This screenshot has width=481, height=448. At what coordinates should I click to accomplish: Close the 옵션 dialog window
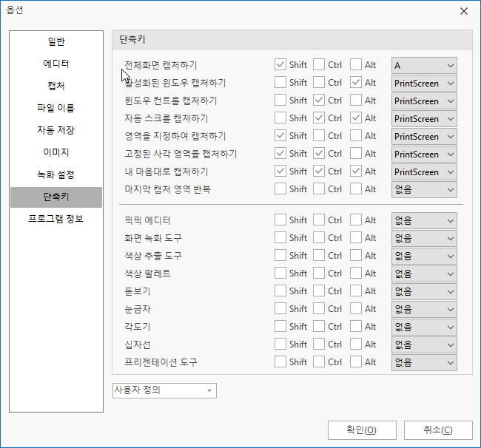(x=464, y=11)
